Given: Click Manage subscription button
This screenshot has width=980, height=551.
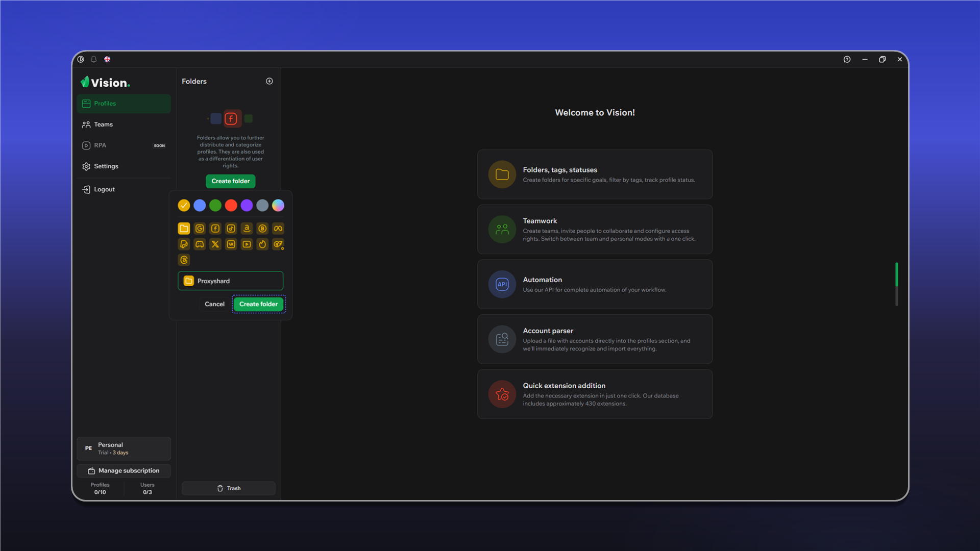Looking at the screenshot, I should (x=124, y=471).
